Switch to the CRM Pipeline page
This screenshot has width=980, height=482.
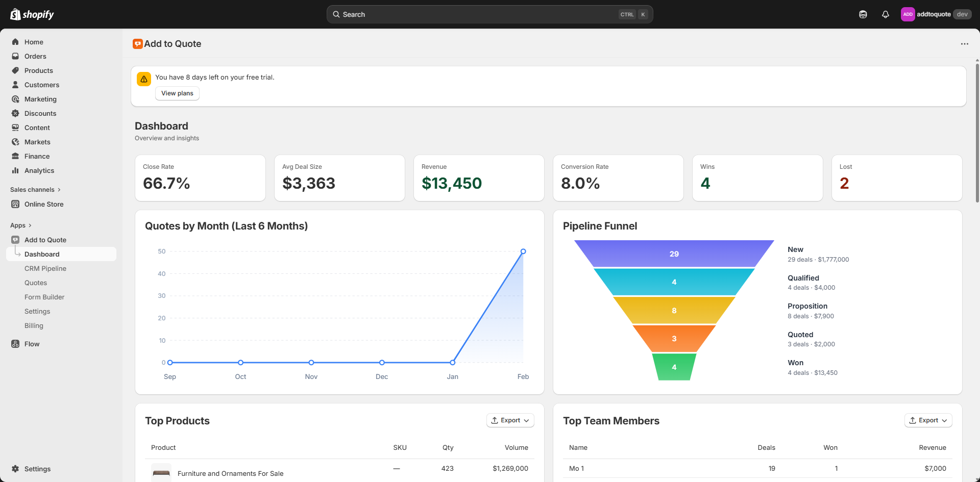coord(45,268)
